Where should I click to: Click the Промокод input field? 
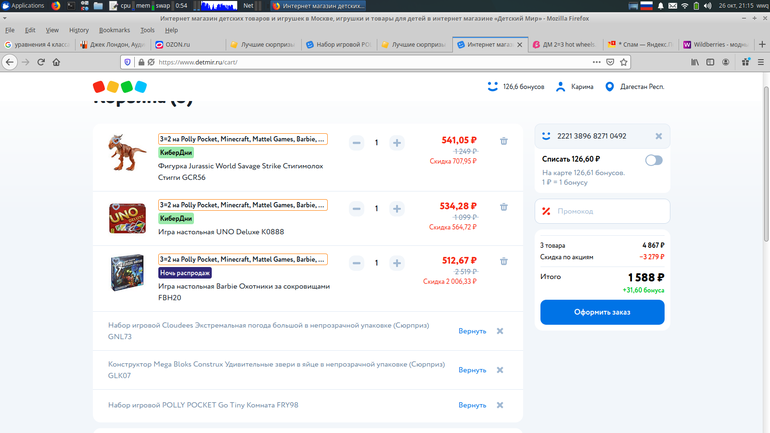coord(602,211)
